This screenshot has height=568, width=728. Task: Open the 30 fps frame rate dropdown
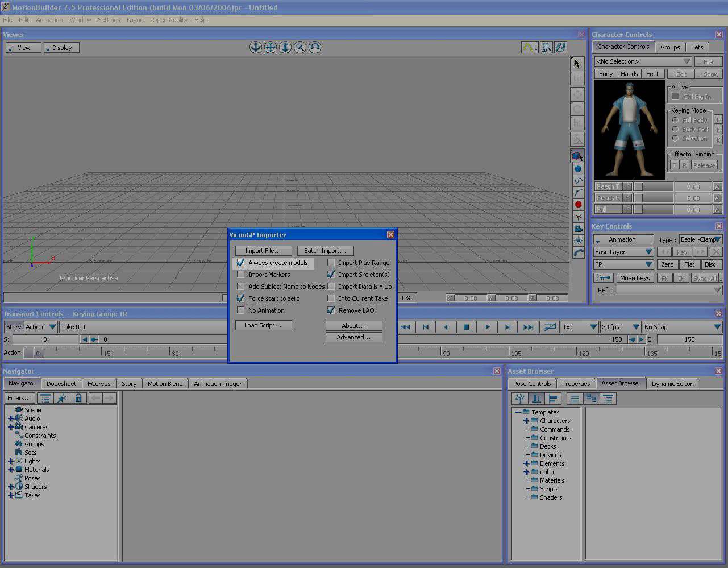click(x=621, y=327)
